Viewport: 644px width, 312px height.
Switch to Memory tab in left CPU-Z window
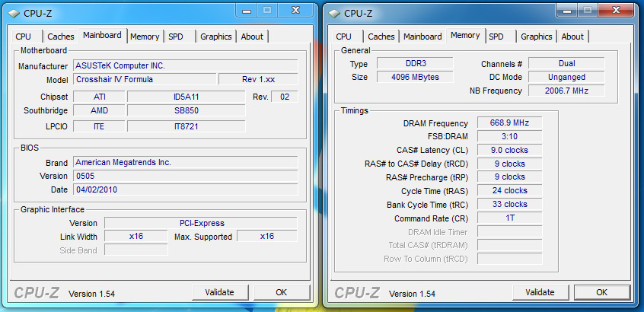tap(145, 37)
